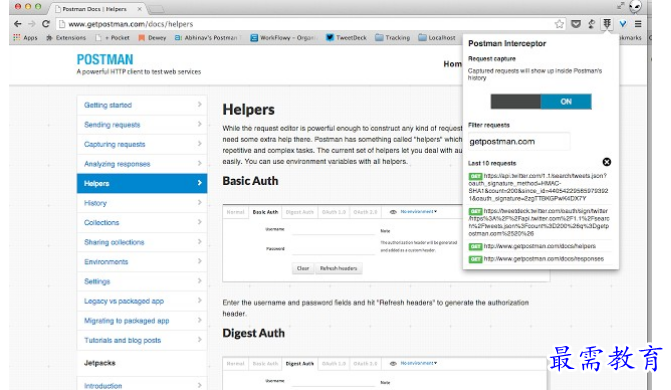This screenshot has width=671, height=390.
Task: Expand Getting started chevron
Action: pyautogui.click(x=199, y=104)
